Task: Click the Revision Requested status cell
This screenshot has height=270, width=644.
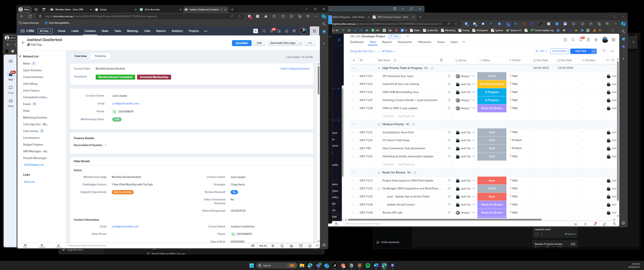Action: tap(491, 84)
